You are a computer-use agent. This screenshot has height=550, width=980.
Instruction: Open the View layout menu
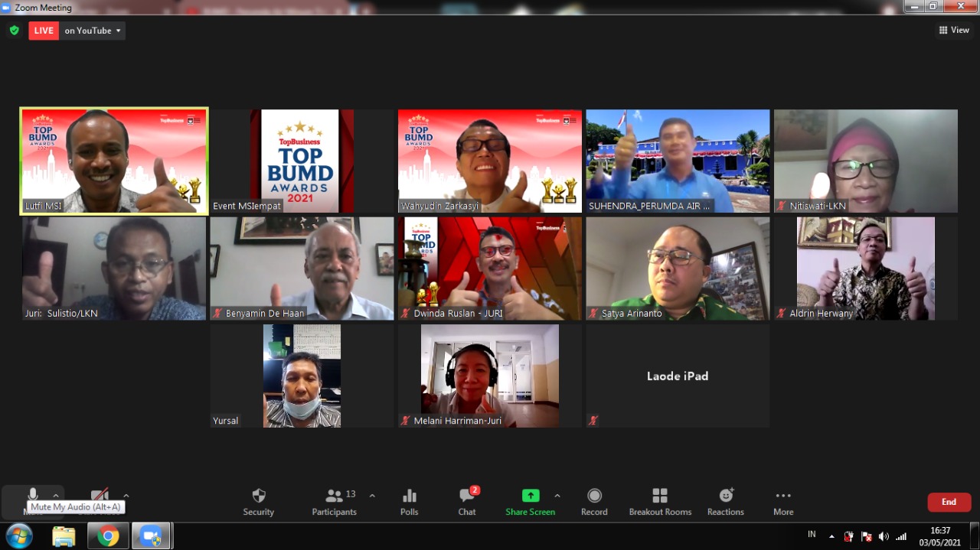(954, 30)
